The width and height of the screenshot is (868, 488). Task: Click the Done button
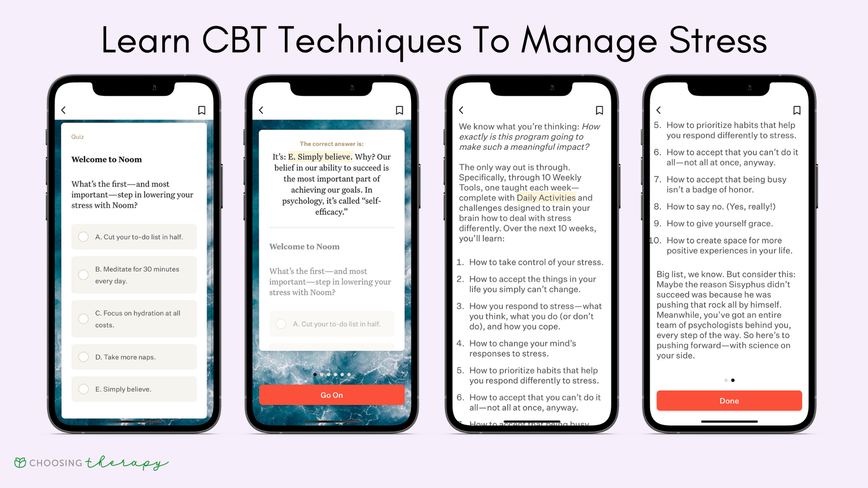pos(728,400)
